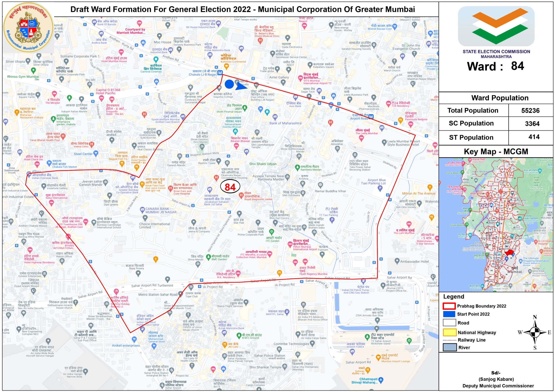The image size is (555, 392).
Task: Click the Chhatrapati Shivaji Maharaj airport icon
Action: (381, 380)
